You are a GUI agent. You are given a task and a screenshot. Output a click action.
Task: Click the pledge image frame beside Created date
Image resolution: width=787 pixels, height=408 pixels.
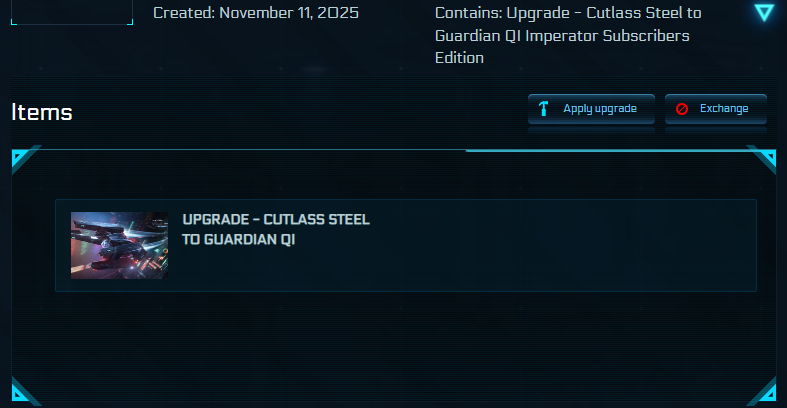click(70, 13)
